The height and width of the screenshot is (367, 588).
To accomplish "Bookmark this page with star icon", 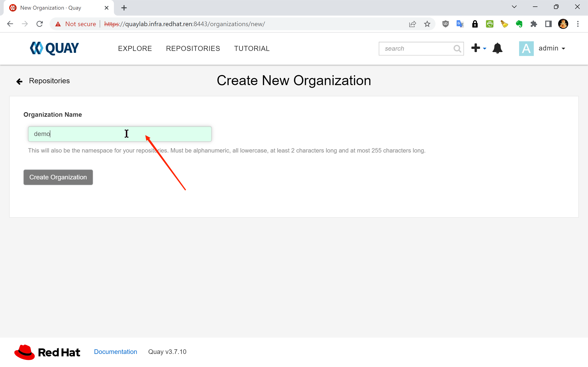I will [427, 24].
